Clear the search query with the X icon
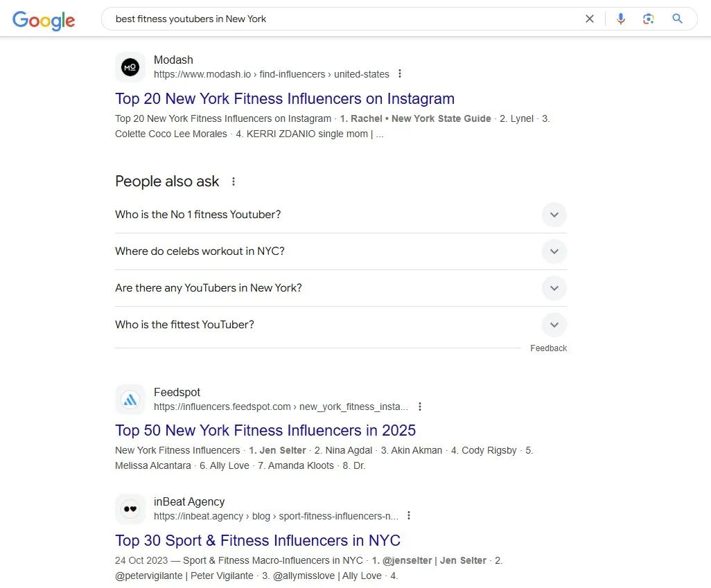 pos(590,19)
